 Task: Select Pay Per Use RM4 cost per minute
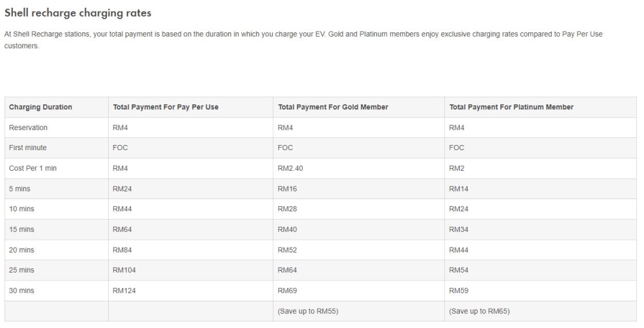(x=120, y=168)
